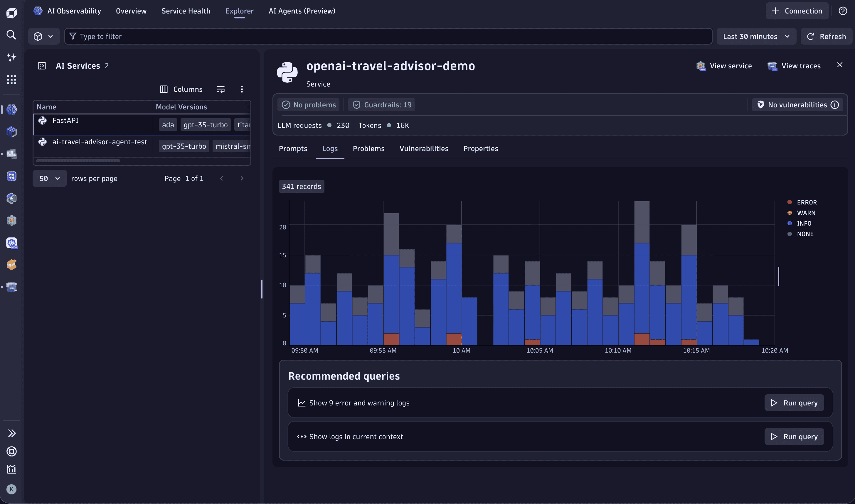This screenshot has width=855, height=504.
Task: Click the sort icon next to Columns
Action: [221, 89]
